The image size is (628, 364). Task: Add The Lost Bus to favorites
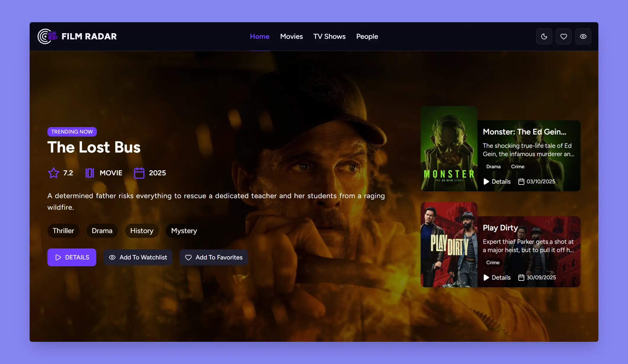pos(213,257)
